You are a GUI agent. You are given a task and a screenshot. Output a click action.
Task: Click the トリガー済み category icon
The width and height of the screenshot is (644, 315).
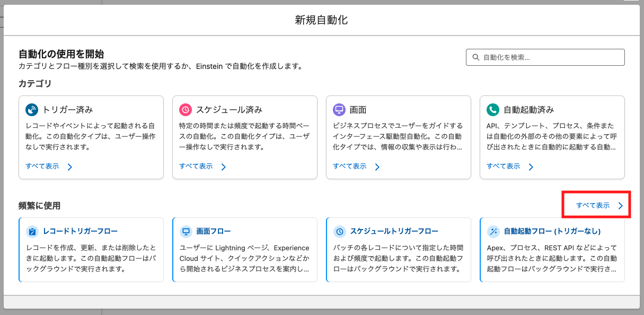coord(32,110)
